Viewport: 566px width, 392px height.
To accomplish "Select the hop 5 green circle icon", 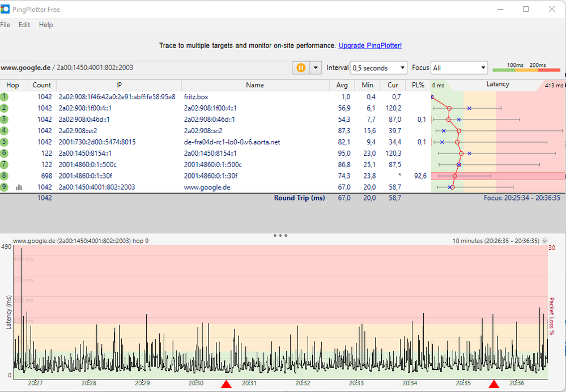I will (x=5, y=142).
